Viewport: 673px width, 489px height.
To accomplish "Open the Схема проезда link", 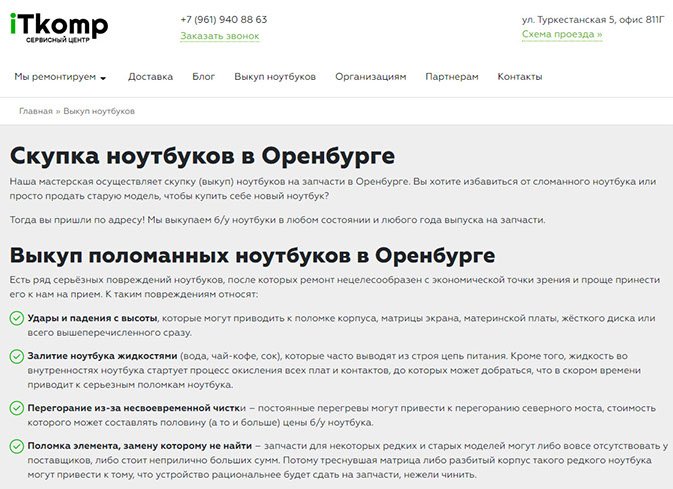I will (562, 34).
